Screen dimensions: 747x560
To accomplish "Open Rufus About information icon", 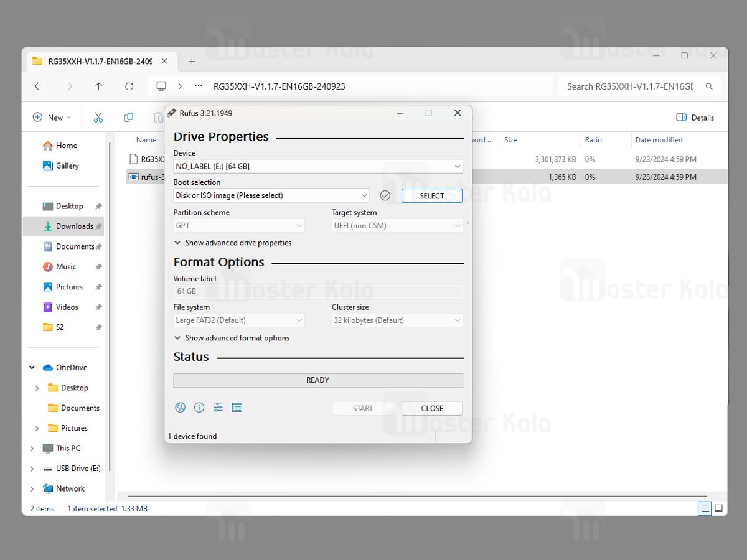I will [x=199, y=408].
